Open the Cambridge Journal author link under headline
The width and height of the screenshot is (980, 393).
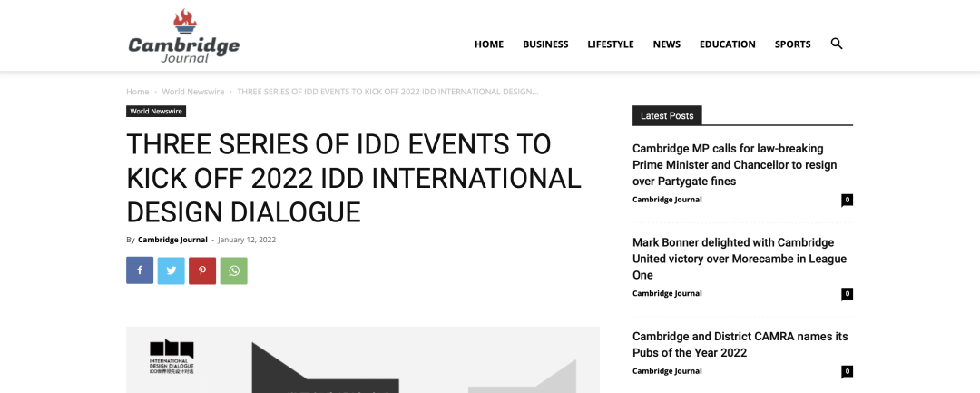coord(172,240)
